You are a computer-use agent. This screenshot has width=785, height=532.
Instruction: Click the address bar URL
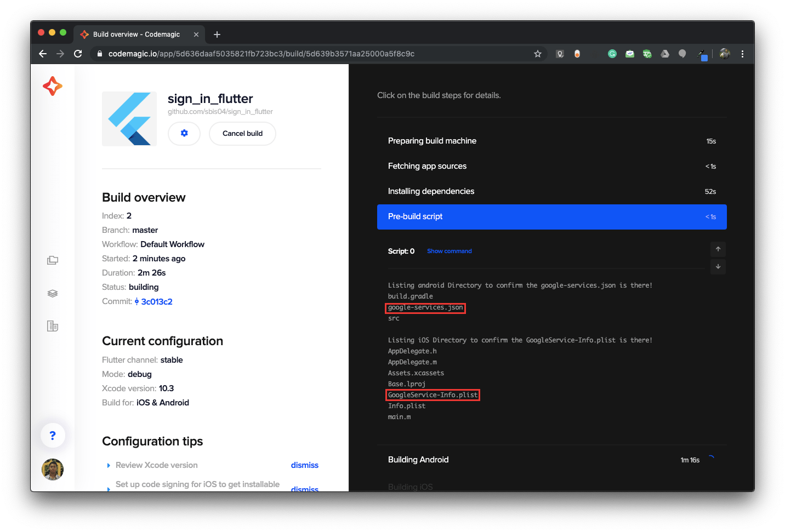point(261,54)
